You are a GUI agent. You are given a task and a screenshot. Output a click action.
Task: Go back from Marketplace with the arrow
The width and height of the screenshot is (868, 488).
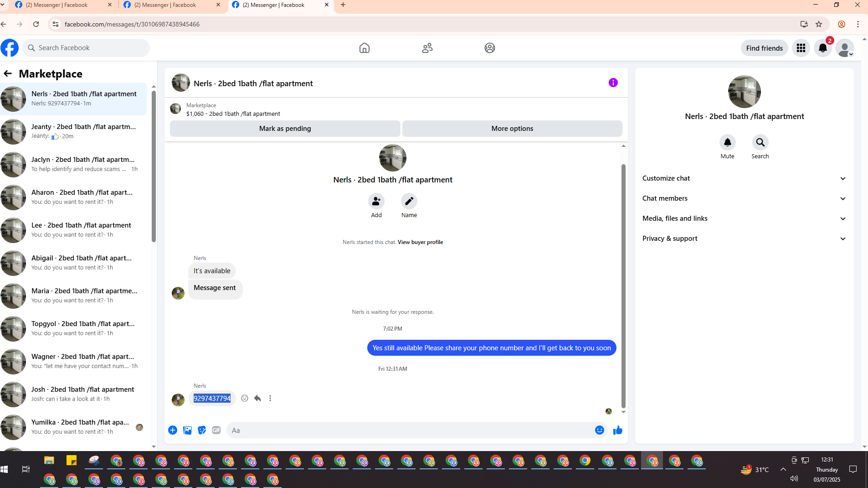coord(8,73)
